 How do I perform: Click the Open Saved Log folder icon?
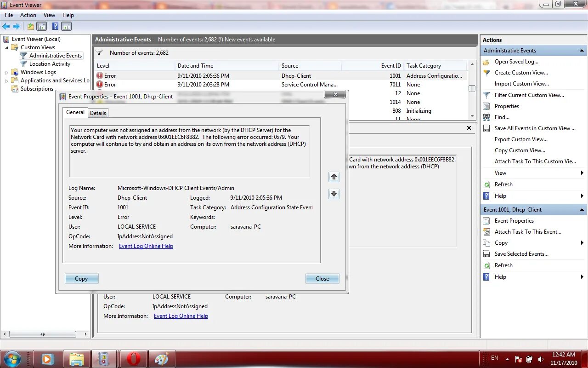486,62
